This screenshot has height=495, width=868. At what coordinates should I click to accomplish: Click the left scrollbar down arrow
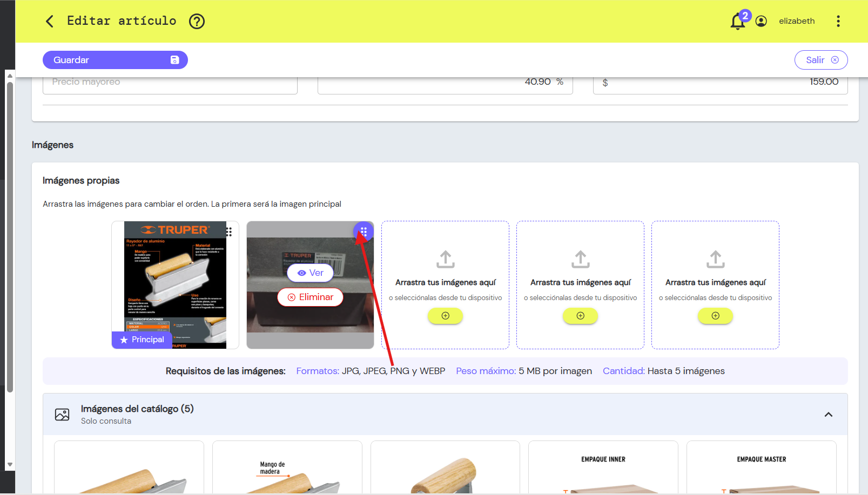(10, 464)
